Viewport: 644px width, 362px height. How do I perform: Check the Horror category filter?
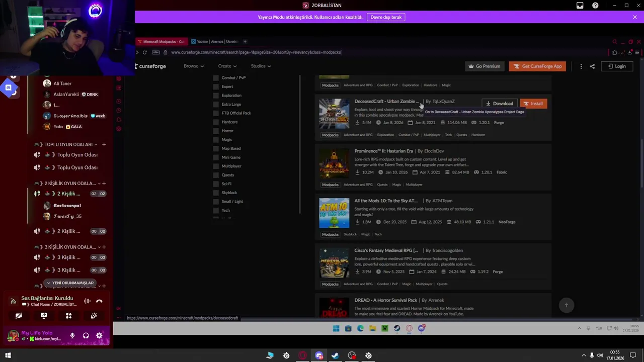coord(216,131)
